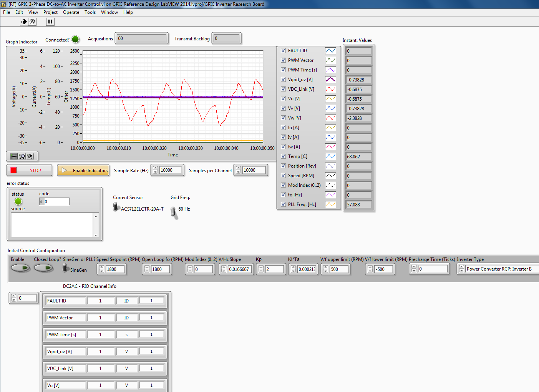Click the RIO Channel Info array index stepper

point(14,298)
